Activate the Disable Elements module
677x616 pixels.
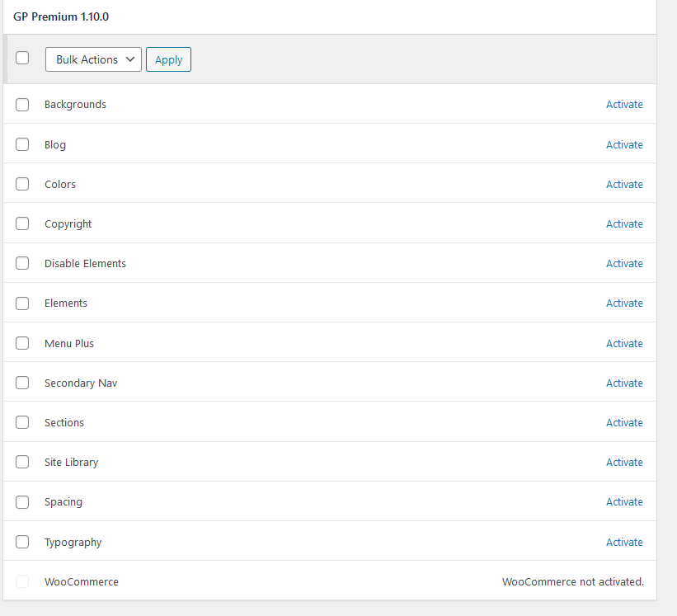click(x=624, y=263)
